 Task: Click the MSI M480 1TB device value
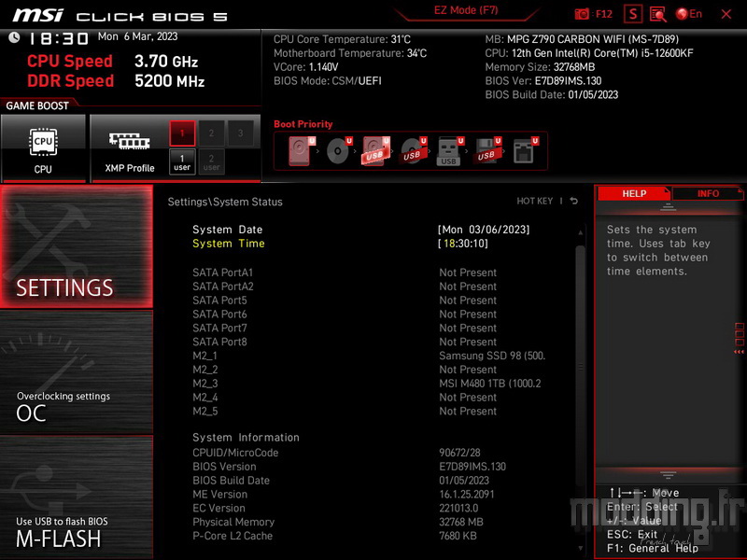[x=489, y=384]
